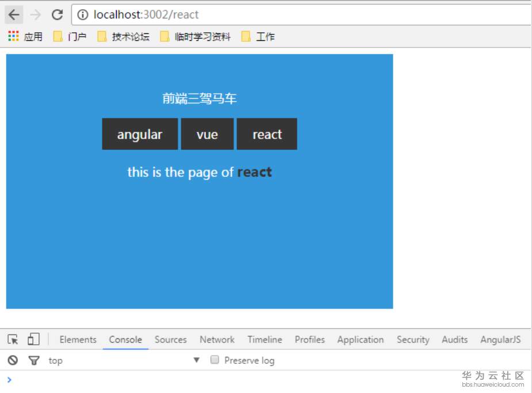
Task: Focus the localhost:3002/react address bar
Action: pyautogui.click(x=302, y=14)
